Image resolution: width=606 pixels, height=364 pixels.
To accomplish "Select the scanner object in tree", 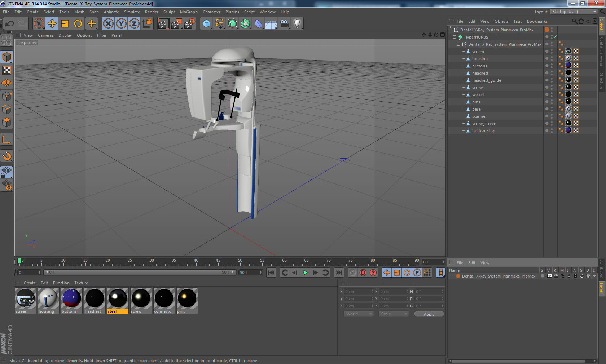I will (479, 116).
